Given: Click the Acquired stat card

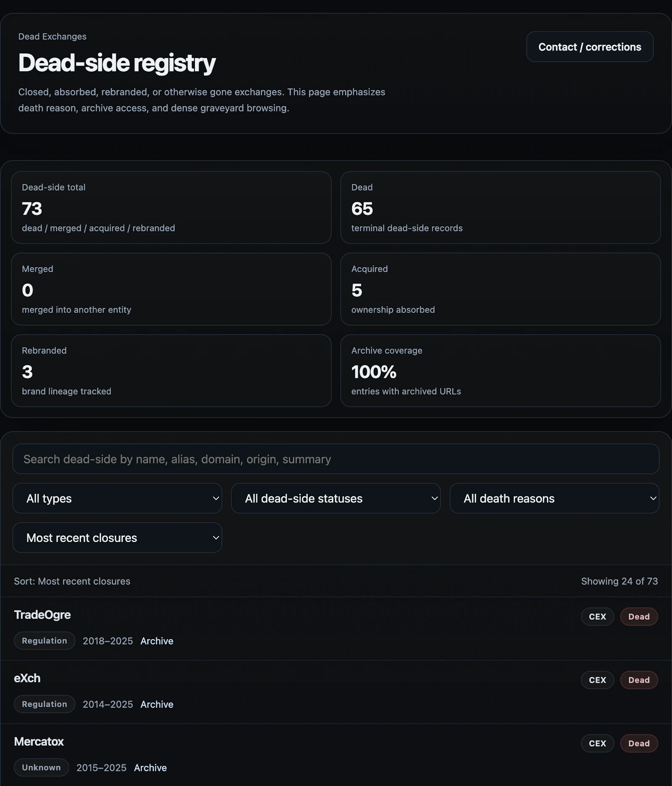Looking at the screenshot, I should 501,289.
